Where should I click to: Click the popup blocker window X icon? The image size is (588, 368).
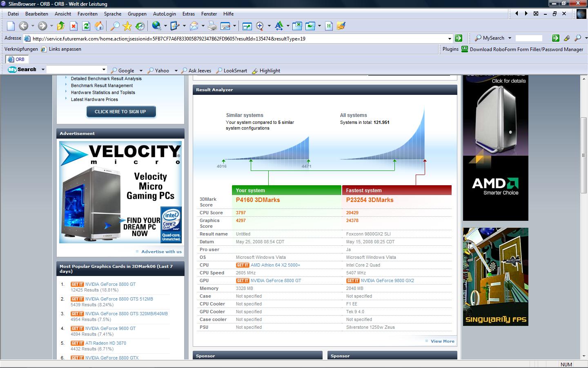pyautogui.click(x=297, y=26)
